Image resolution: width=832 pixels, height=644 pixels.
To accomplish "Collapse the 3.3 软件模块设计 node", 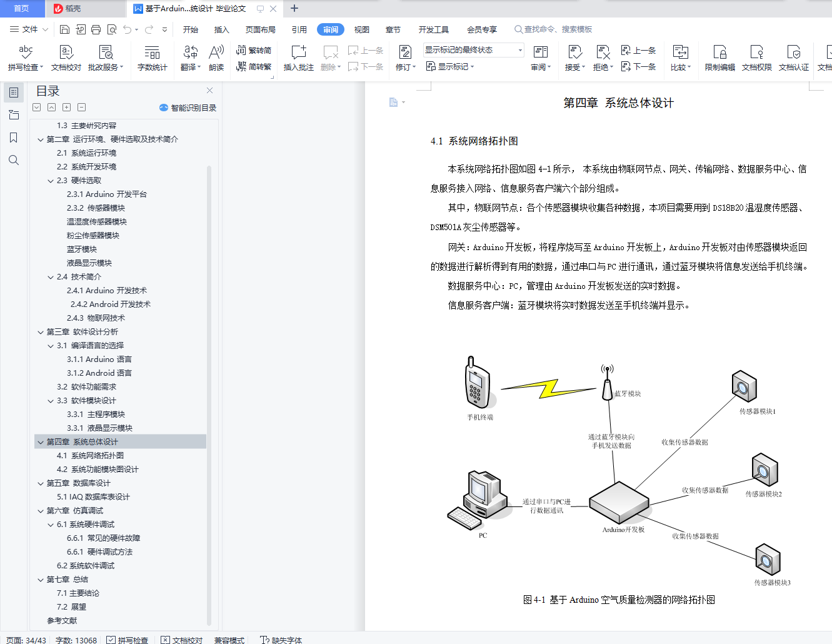I will pos(51,401).
